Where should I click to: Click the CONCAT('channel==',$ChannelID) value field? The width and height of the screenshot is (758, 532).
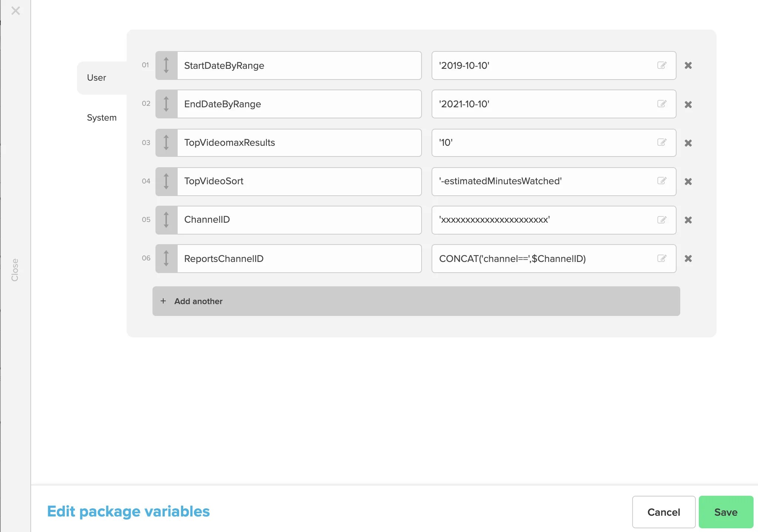coord(554,258)
